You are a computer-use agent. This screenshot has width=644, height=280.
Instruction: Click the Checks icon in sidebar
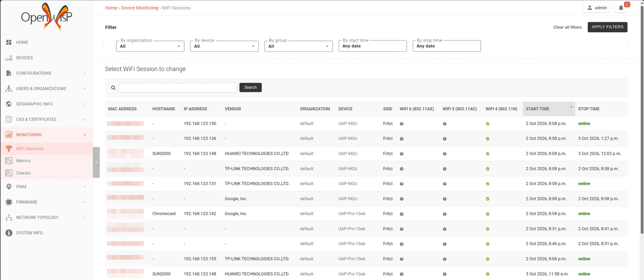[x=9, y=173]
